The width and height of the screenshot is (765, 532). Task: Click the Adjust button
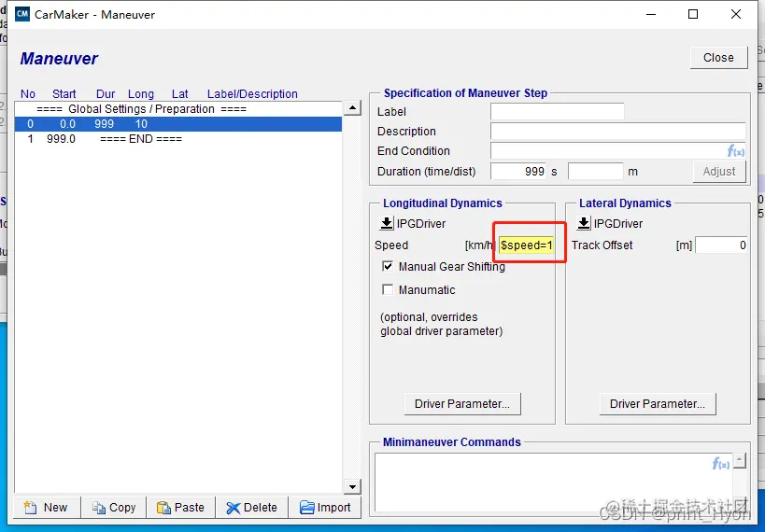pyautogui.click(x=719, y=172)
